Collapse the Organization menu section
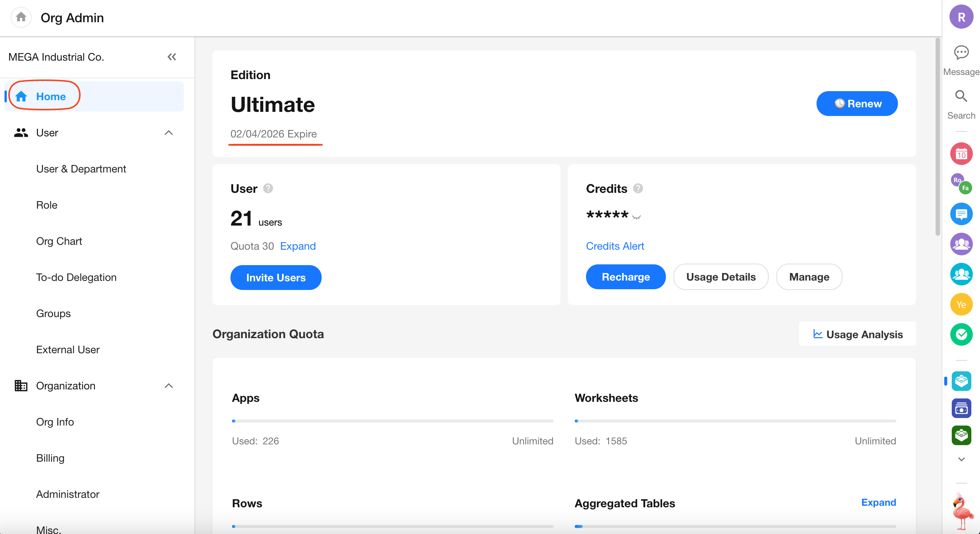Image resolution: width=980 pixels, height=534 pixels. (x=168, y=386)
